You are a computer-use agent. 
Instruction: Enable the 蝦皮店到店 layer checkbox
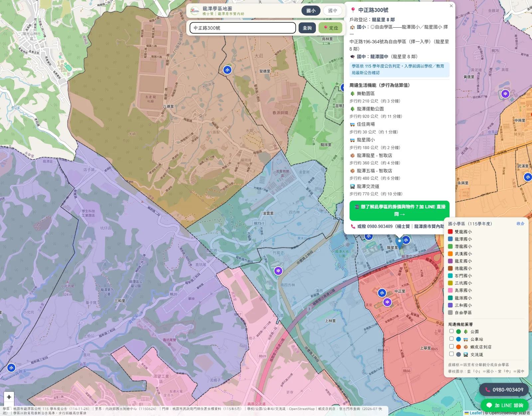(x=452, y=346)
